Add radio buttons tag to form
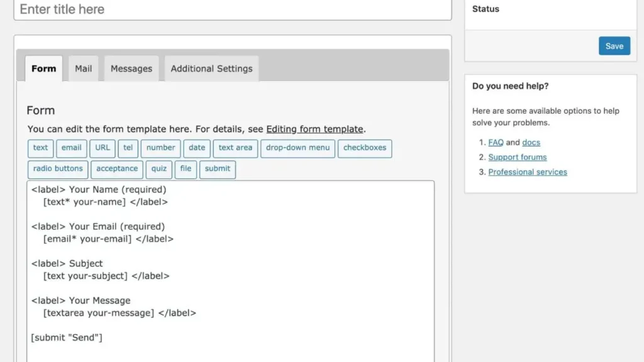 pos(58,169)
